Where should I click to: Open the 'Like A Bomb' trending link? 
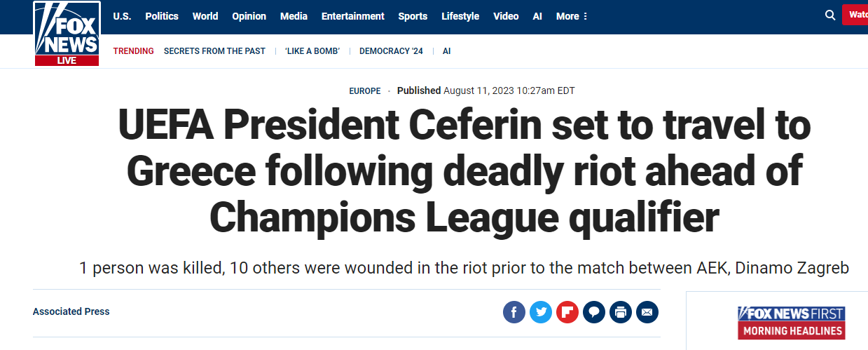pyautogui.click(x=312, y=51)
